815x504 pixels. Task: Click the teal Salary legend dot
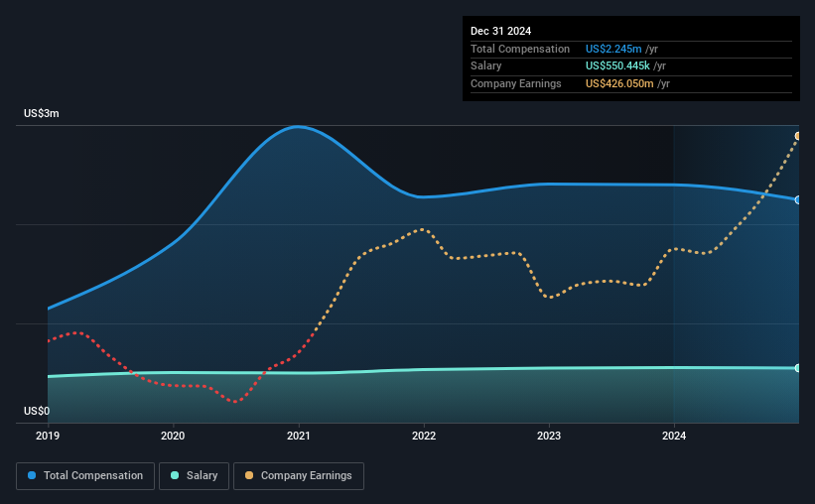coord(175,475)
